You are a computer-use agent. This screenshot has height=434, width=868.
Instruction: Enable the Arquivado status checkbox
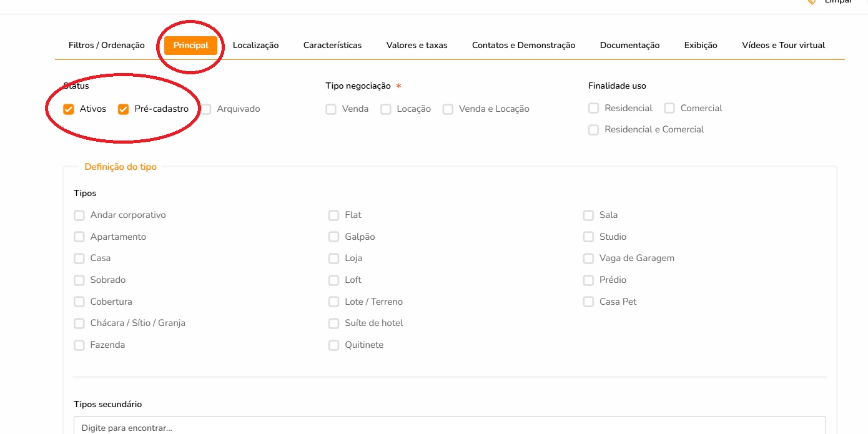[x=206, y=109]
